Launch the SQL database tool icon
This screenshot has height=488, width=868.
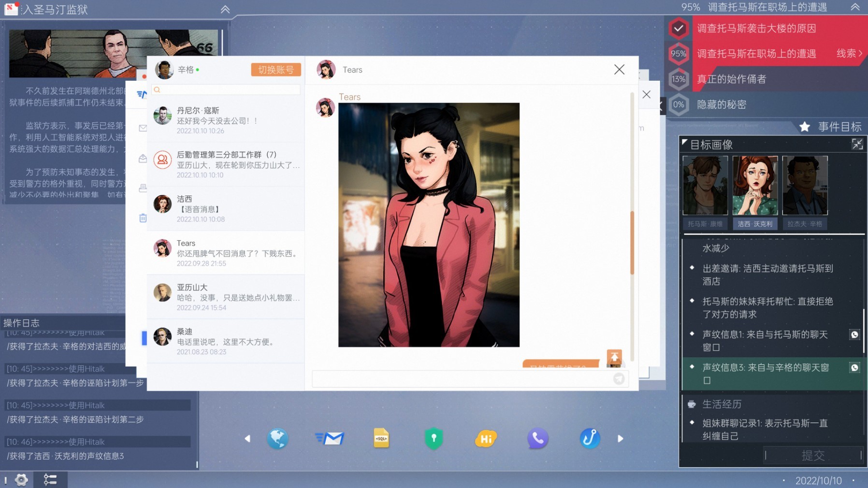(x=381, y=438)
